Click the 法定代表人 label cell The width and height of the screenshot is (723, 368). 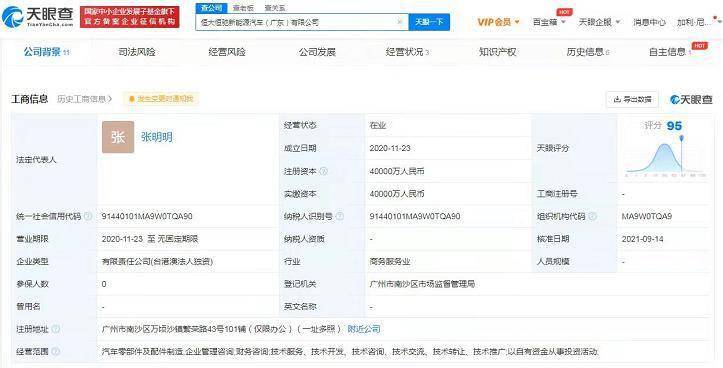(x=54, y=160)
